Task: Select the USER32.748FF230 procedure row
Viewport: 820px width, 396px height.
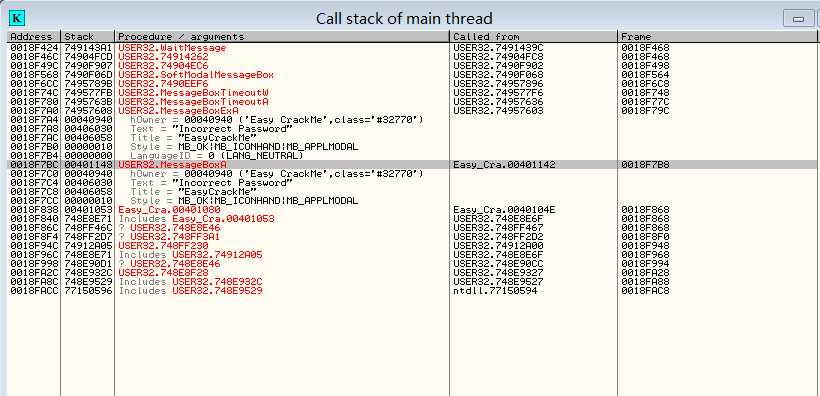Action: coord(163,246)
